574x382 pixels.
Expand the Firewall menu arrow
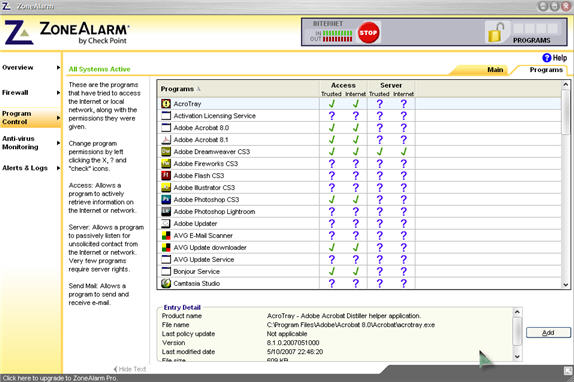click(58, 93)
